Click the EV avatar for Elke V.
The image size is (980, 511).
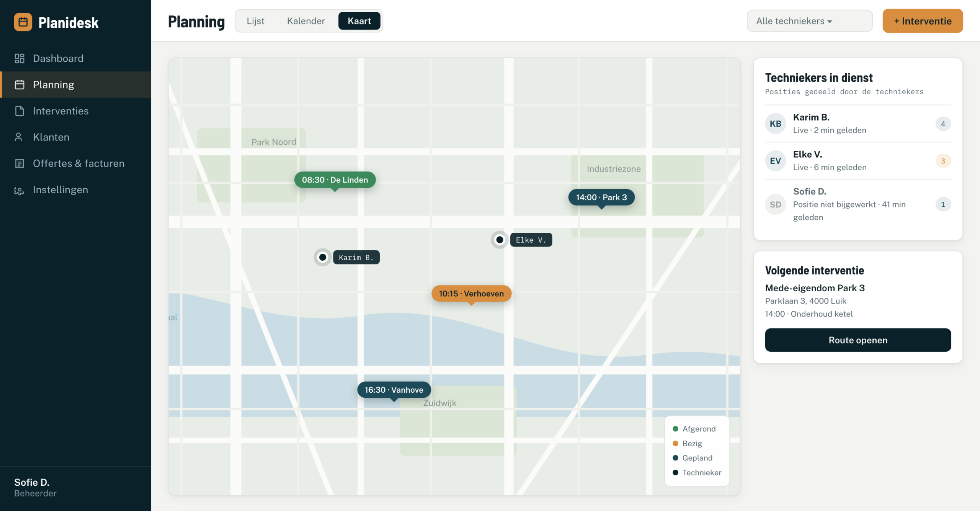click(776, 161)
